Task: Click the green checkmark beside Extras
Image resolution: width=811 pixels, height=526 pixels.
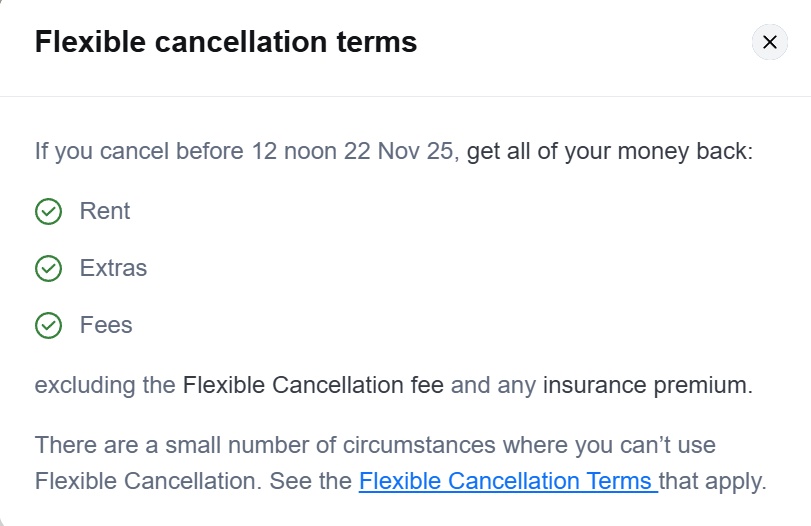Action: pos(48,268)
